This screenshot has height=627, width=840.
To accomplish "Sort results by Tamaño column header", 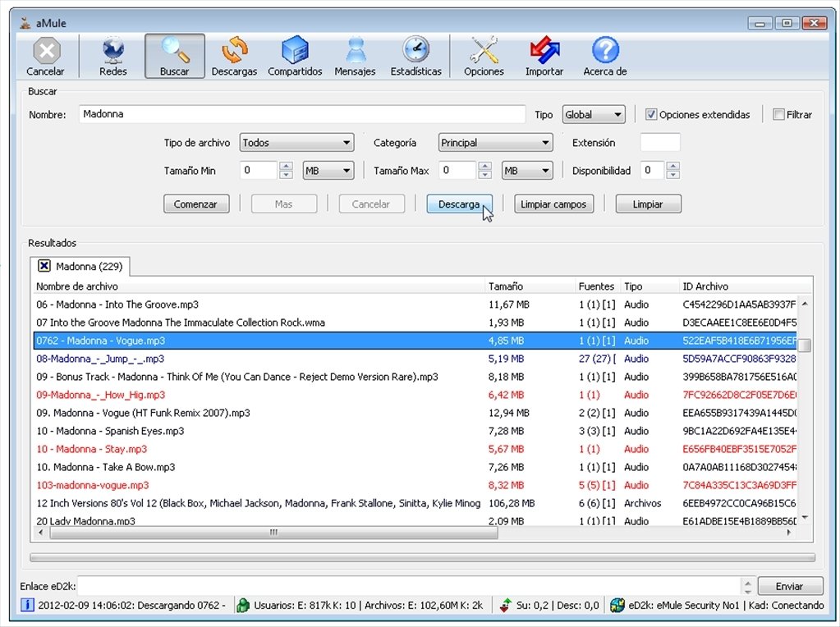I will (530, 286).
